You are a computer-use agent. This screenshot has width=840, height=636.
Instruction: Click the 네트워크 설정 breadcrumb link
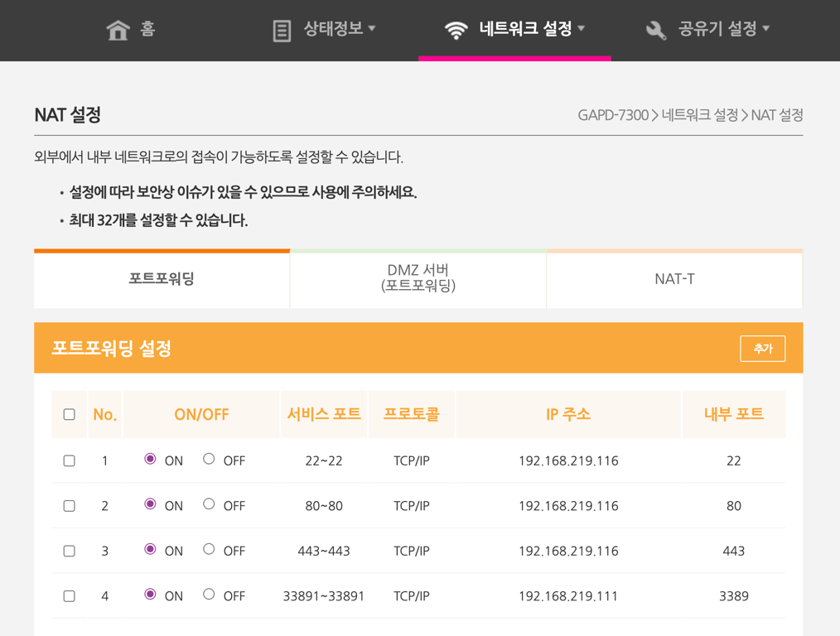699,115
